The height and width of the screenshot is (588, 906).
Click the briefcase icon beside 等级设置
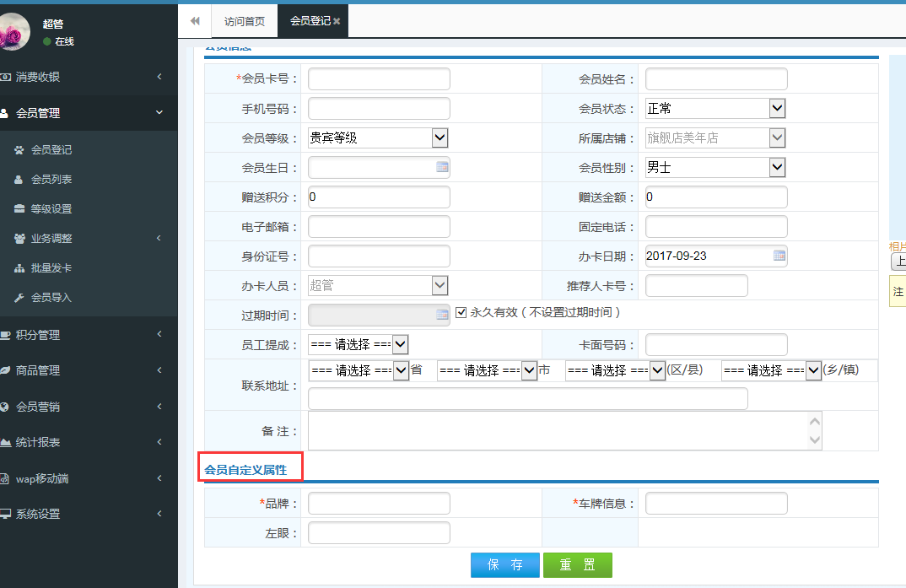tap(19, 209)
